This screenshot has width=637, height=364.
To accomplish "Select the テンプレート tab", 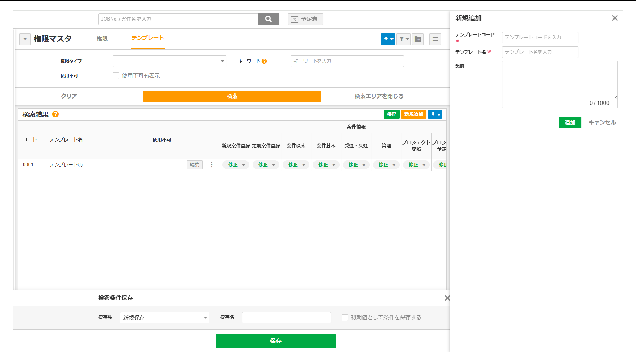I will [x=147, y=38].
